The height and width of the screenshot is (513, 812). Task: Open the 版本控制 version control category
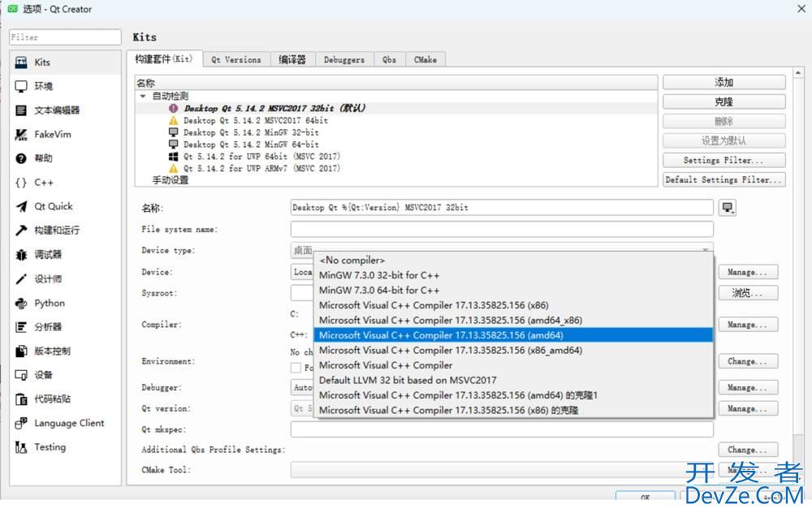tap(65, 351)
